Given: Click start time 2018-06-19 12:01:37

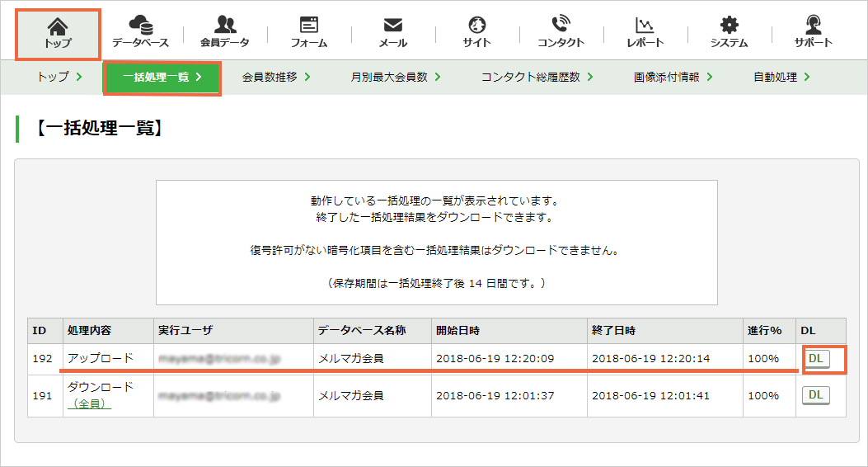Looking at the screenshot, I should point(495,395).
